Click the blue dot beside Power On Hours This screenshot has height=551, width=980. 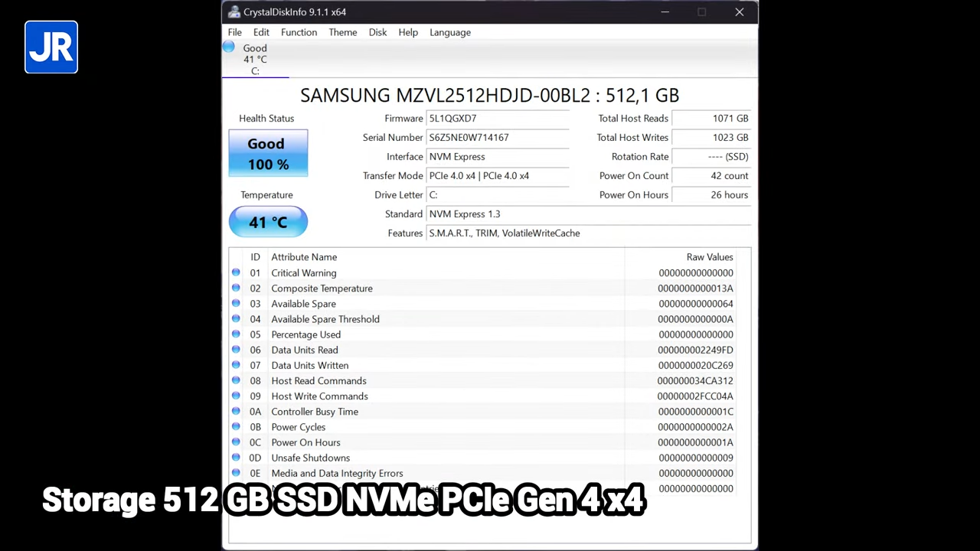tap(236, 442)
